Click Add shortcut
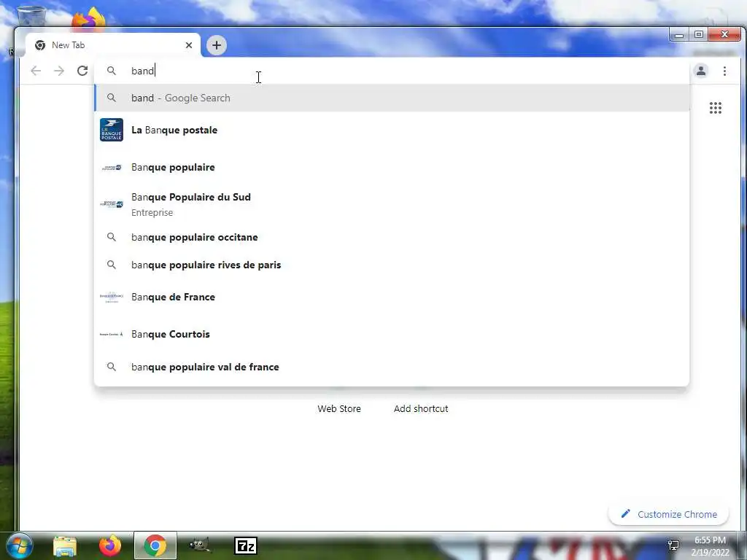 click(x=421, y=408)
